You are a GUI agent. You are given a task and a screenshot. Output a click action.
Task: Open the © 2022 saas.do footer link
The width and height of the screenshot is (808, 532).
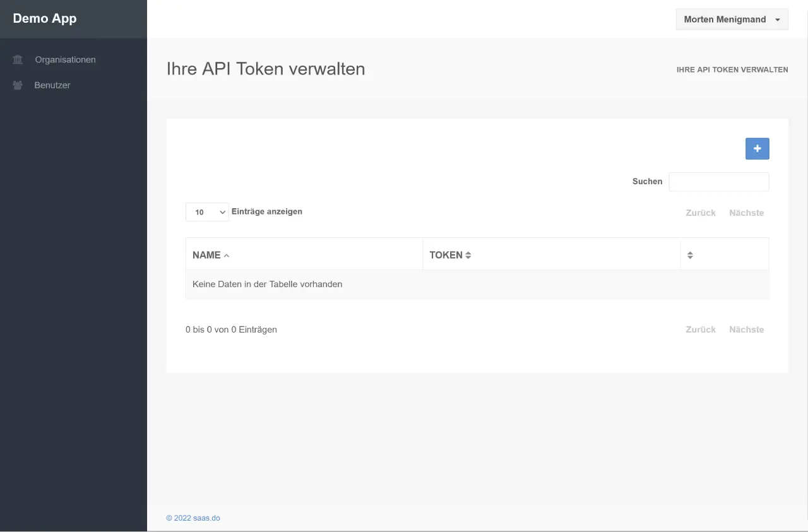(193, 518)
